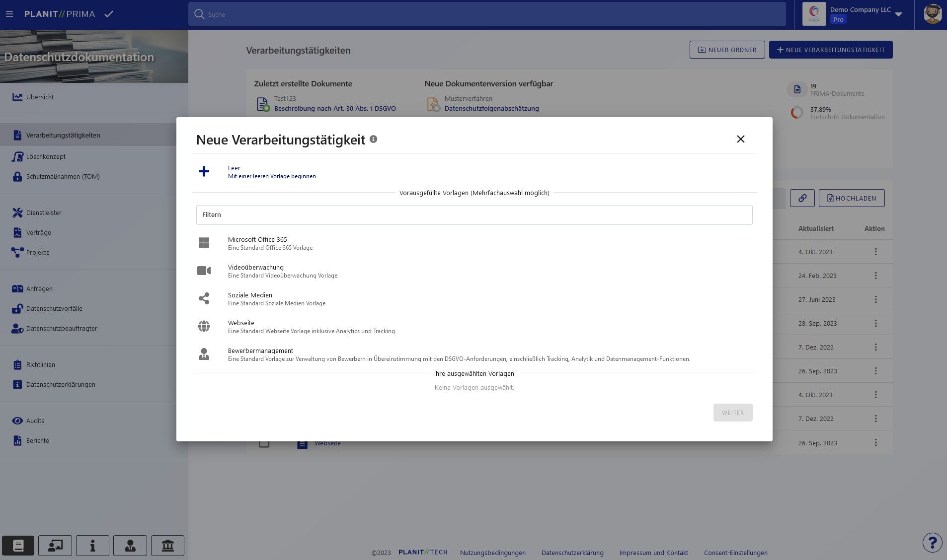This screenshot has height=560, width=947.
Task: Click into the Filtern input field
Action: [474, 215]
